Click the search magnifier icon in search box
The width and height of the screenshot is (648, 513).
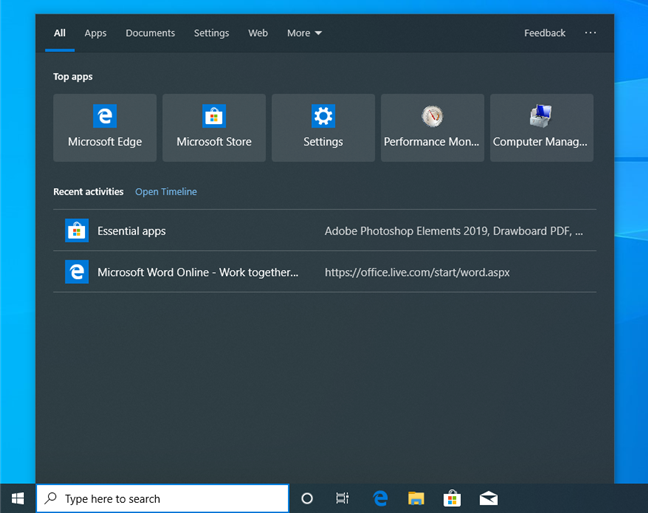coord(50,498)
